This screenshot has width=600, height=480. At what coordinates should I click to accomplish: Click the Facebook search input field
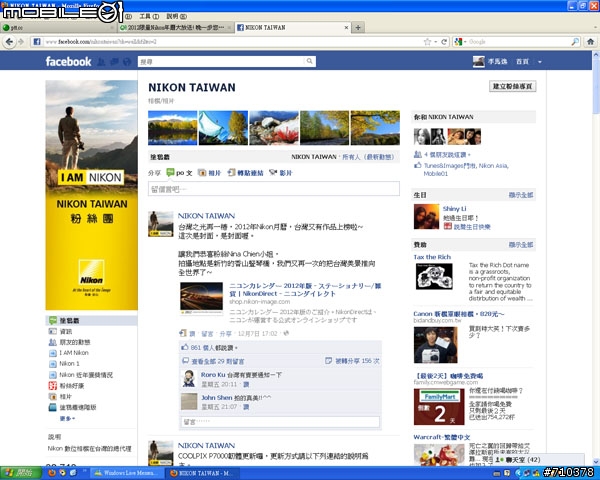(x=222, y=61)
